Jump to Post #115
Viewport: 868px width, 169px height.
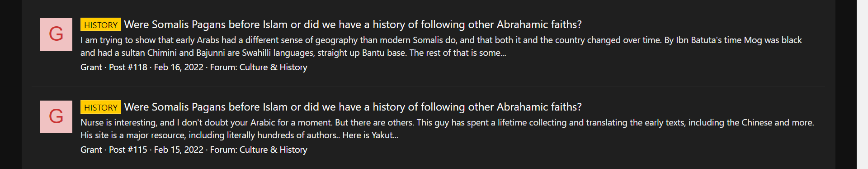tap(128, 150)
